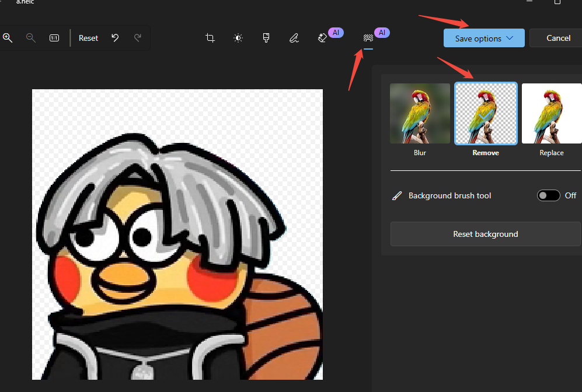The height and width of the screenshot is (392, 582).
Task: Open the AI generative erase tool
Action: pyautogui.click(x=323, y=38)
